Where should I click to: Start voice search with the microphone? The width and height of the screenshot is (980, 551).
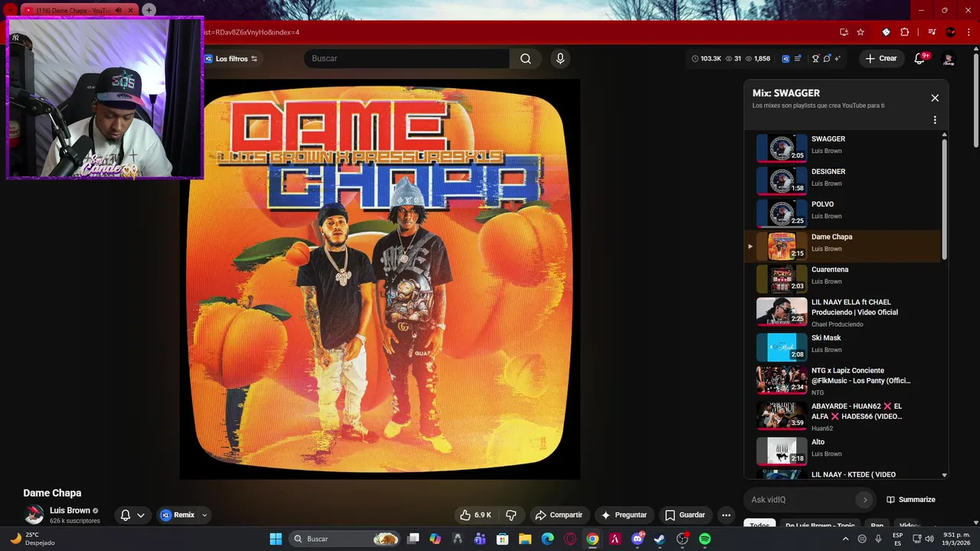pyautogui.click(x=560, y=59)
